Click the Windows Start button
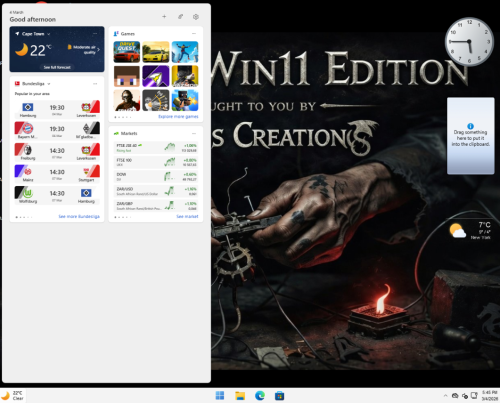 pos(220,396)
